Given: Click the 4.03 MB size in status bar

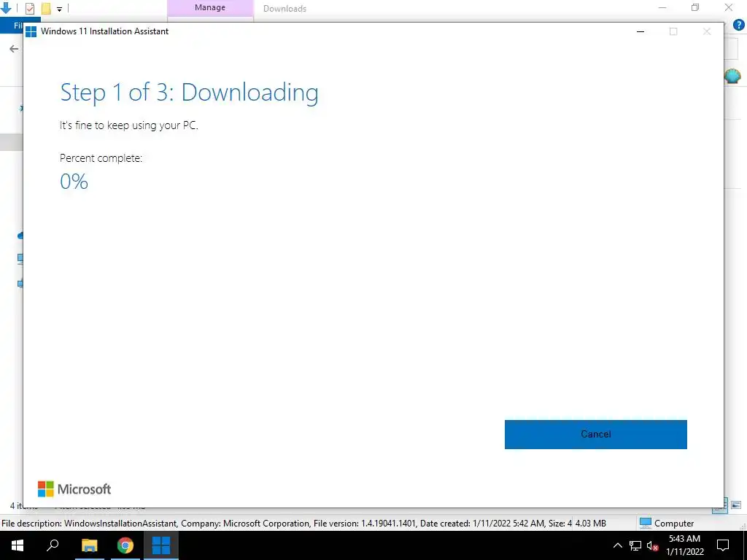Looking at the screenshot, I should coord(590,524).
